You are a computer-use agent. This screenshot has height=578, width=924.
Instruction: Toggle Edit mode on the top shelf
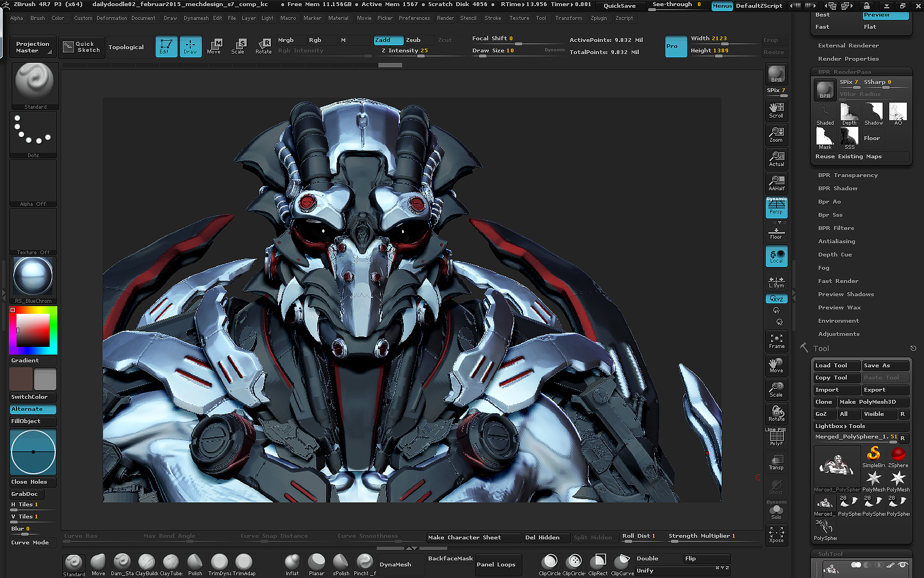click(x=166, y=46)
